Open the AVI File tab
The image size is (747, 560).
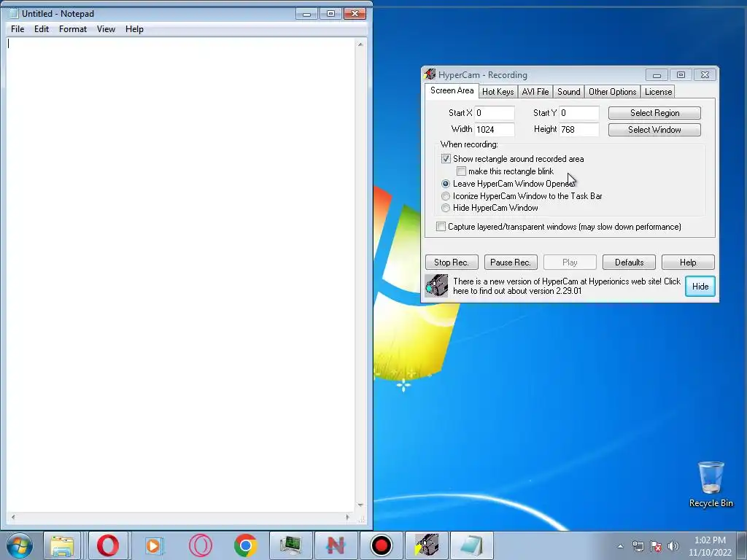535,92
